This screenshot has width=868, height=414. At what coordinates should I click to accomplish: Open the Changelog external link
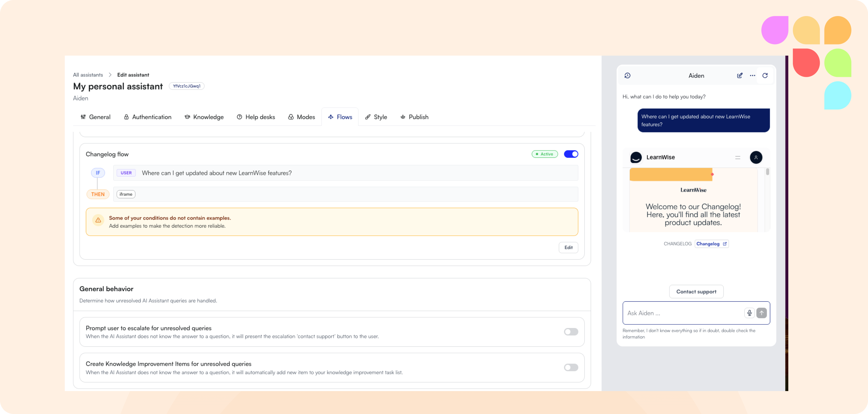pyautogui.click(x=711, y=244)
